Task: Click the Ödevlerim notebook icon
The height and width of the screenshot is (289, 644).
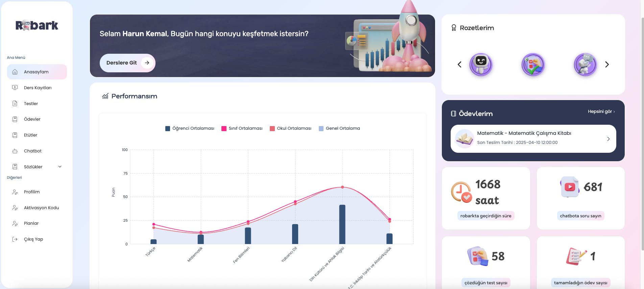Action: coord(453,114)
